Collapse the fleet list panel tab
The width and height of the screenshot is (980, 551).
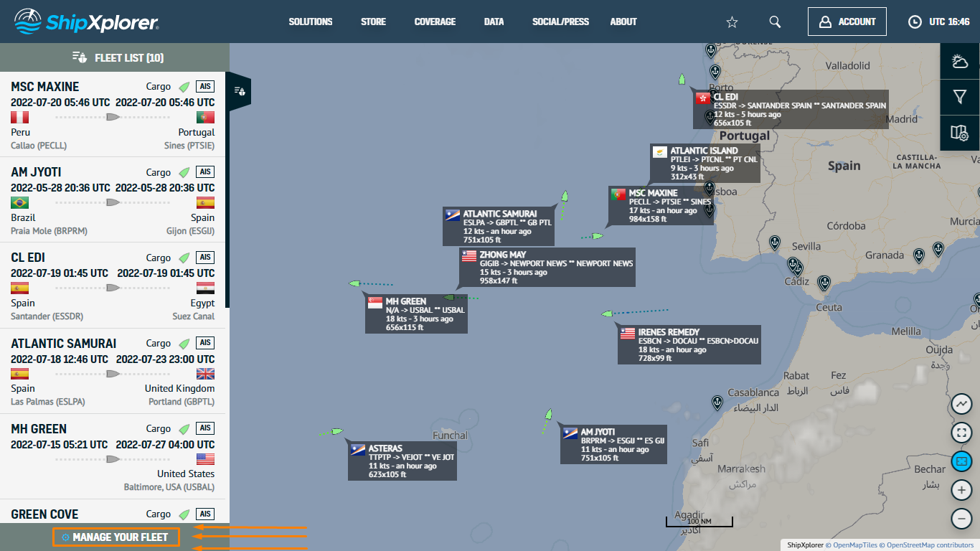[240, 91]
